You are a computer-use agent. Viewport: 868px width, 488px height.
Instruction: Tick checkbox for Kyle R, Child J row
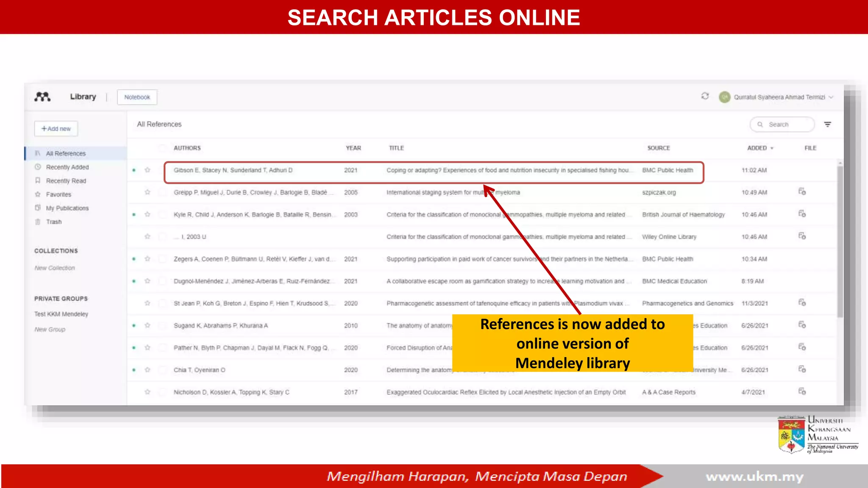(x=162, y=215)
